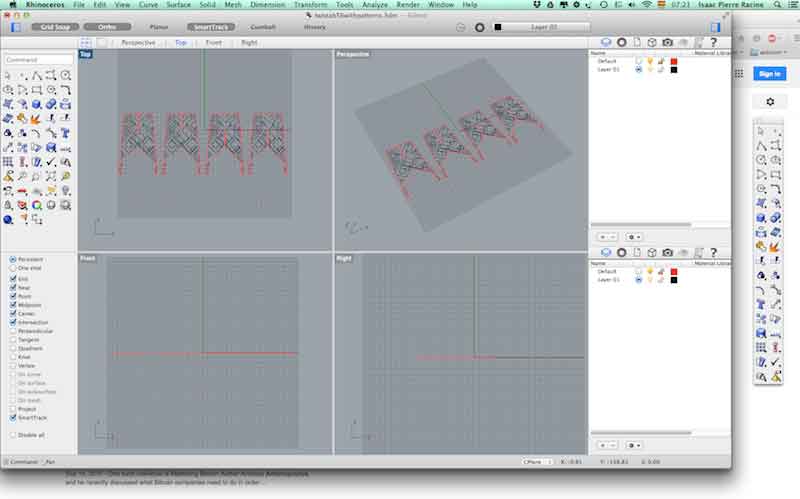Image resolution: width=800 pixels, height=499 pixels.
Task: Open the Perspective viewport title menu
Action: pyautogui.click(x=353, y=54)
